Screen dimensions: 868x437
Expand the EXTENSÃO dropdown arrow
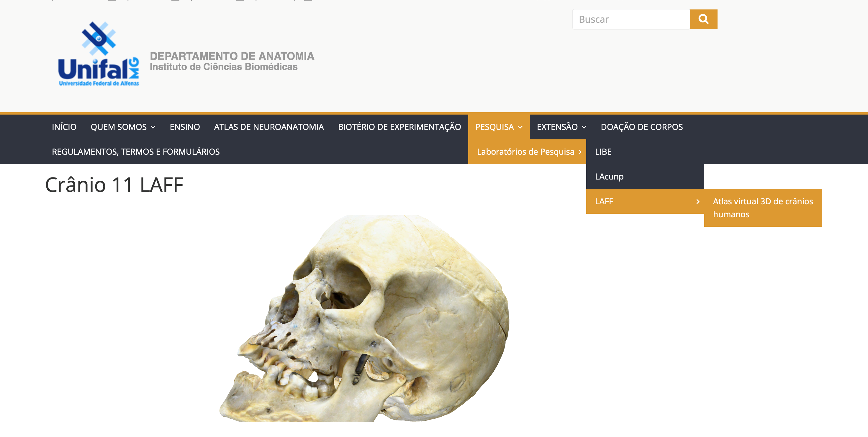coord(584,127)
